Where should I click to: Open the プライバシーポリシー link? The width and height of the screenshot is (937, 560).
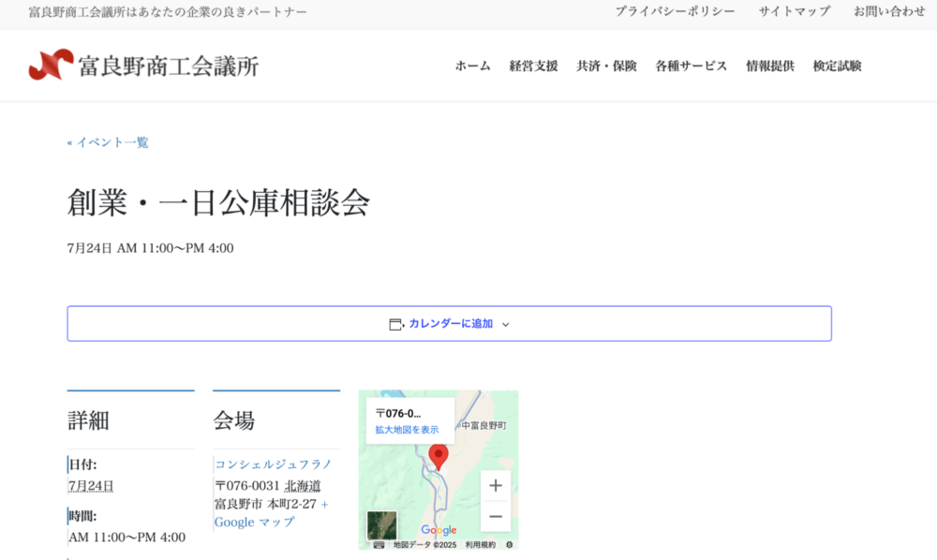(x=675, y=11)
